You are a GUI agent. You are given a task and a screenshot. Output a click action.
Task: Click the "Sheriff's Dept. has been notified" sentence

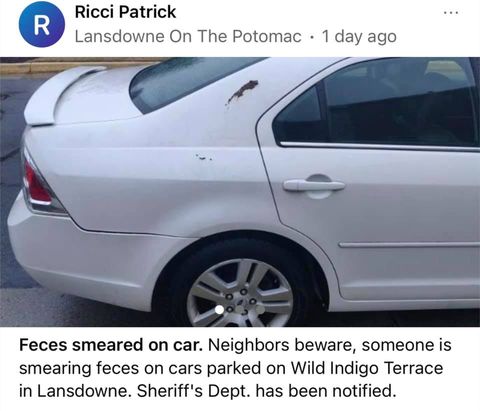[x=267, y=391]
